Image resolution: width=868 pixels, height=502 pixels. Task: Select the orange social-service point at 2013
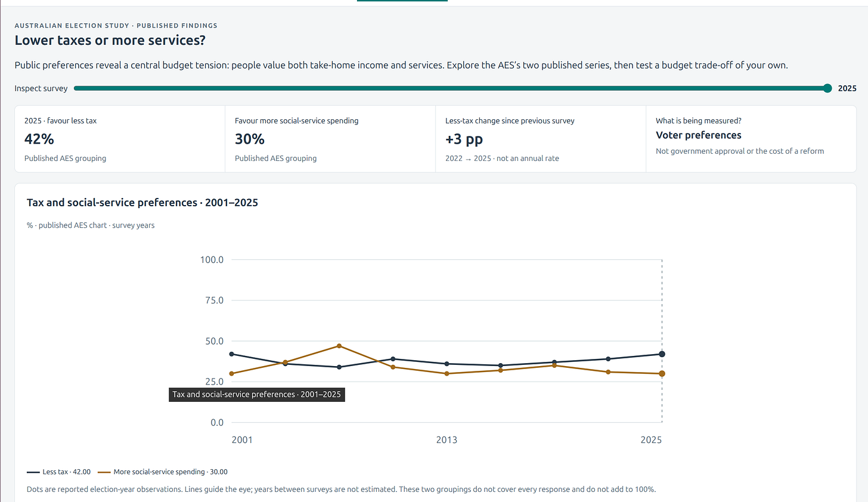pyautogui.click(x=447, y=374)
